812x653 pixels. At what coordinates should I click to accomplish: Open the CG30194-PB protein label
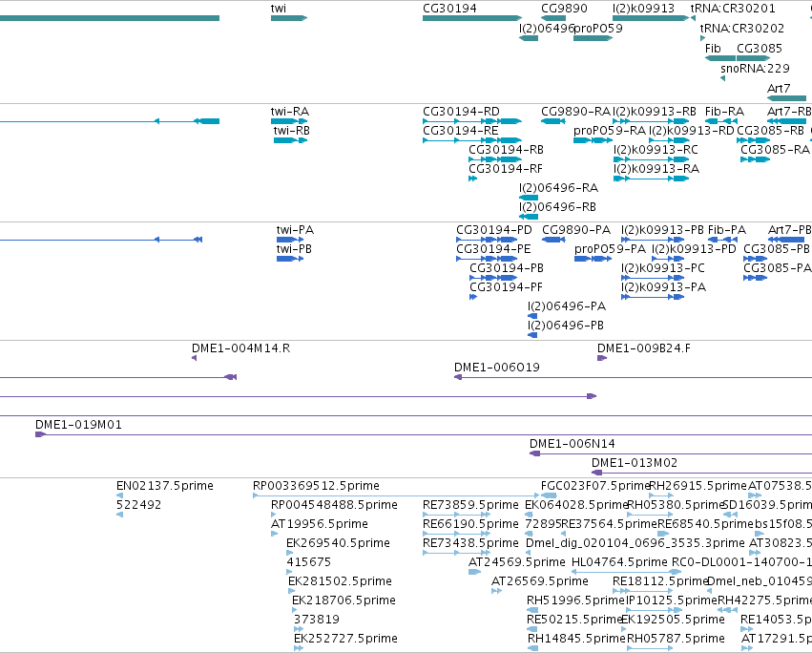pos(507,268)
